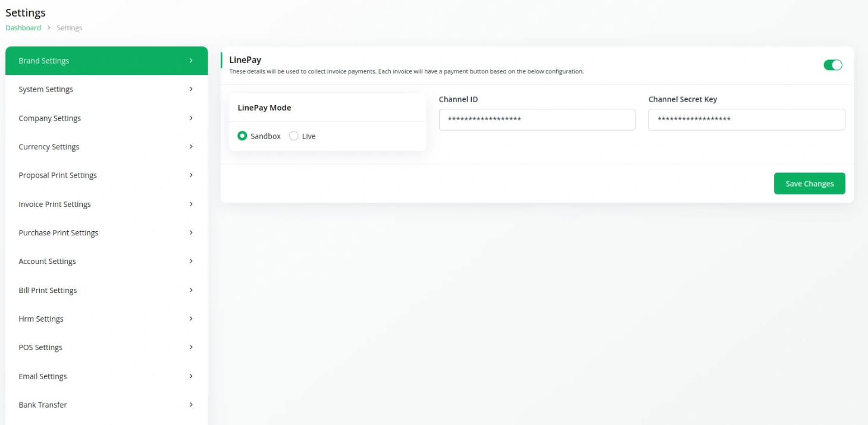Viewport: 868px width, 425px height.
Task: Click the Settings breadcrumb text
Action: click(x=70, y=28)
